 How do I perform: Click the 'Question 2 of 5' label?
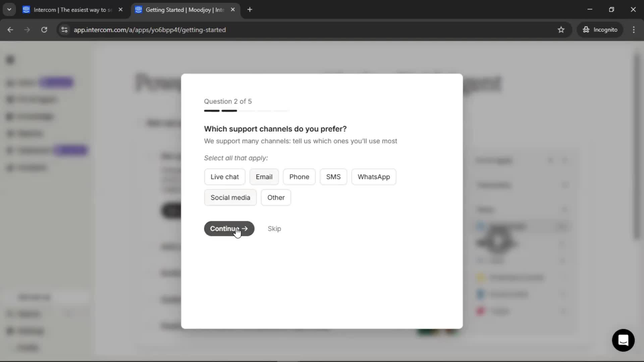point(228,101)
